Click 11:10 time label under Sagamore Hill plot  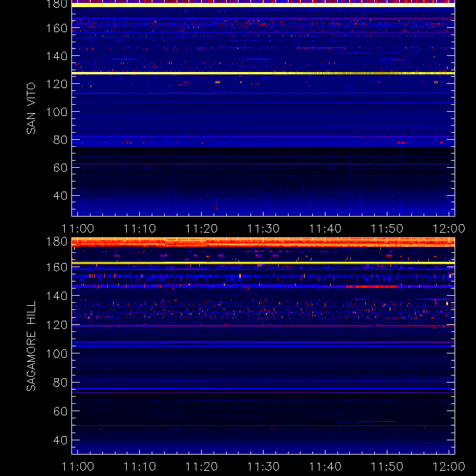140,466
